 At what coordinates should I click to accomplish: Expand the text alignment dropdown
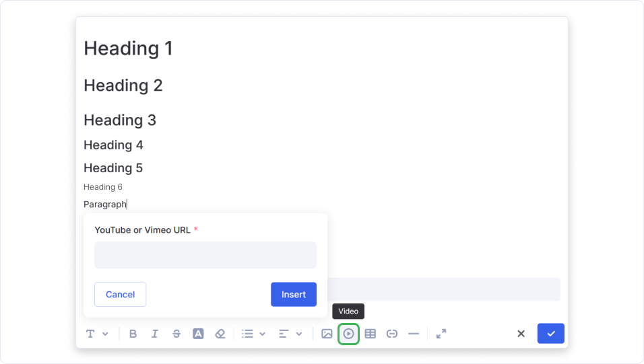290,334
